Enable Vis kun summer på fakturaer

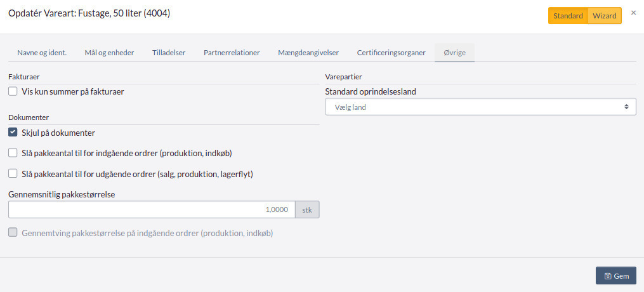pyautogui.click(x=13, y=91)
